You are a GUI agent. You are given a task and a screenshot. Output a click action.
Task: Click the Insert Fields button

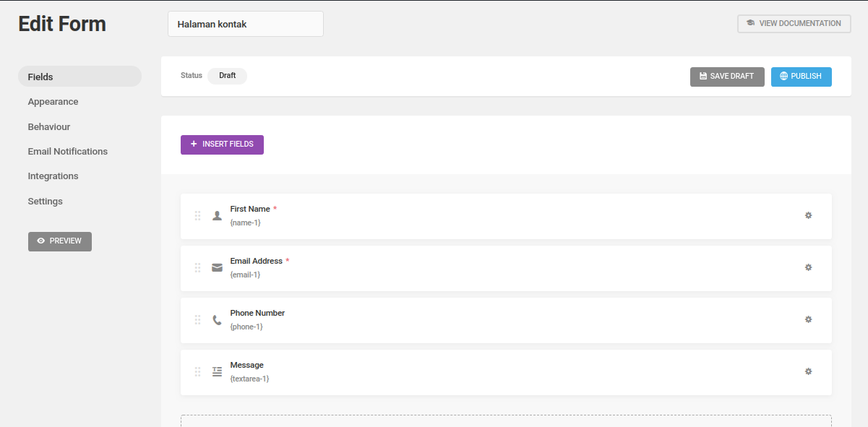coord(222,145)
